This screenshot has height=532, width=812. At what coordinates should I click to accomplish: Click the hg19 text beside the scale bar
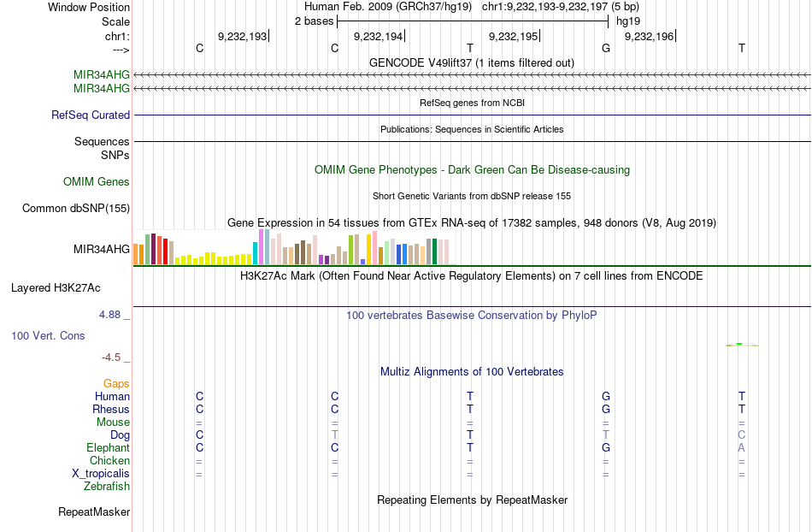pos(627,21)
